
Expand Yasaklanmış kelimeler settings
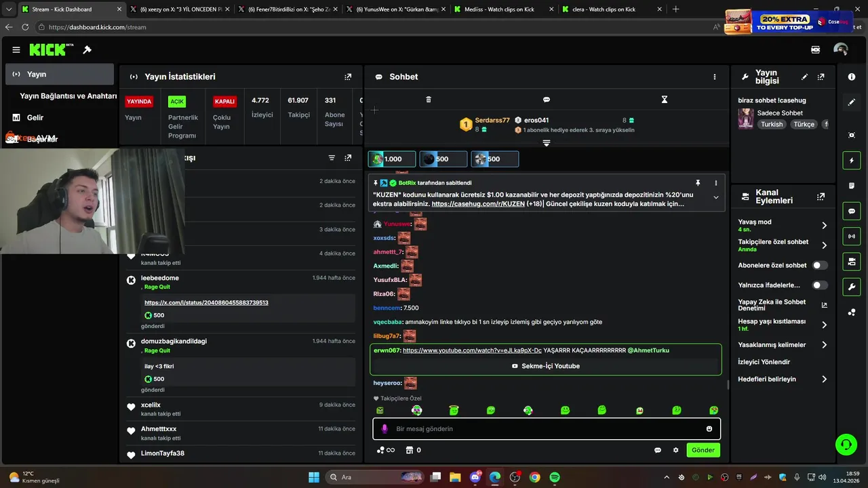pos(824,344)
